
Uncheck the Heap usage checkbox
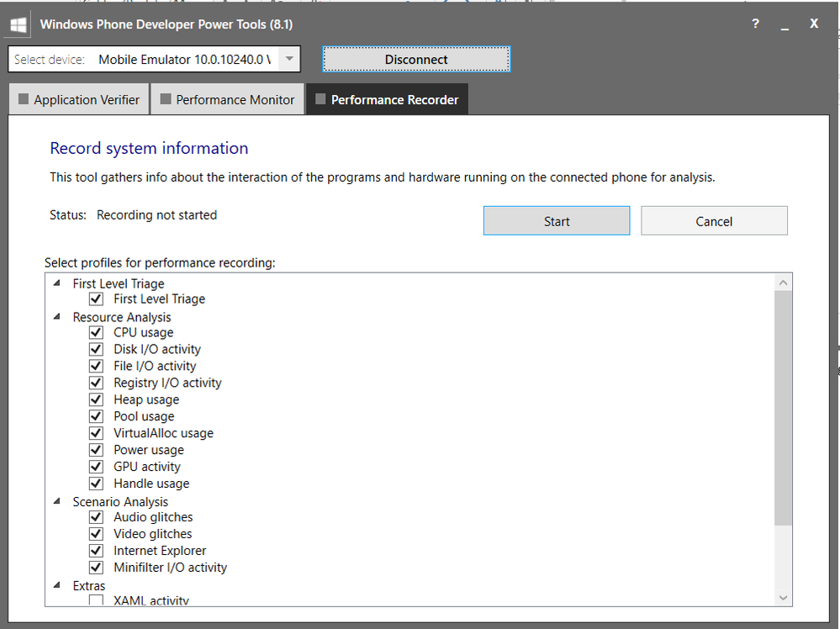click(x=97, y=399)
